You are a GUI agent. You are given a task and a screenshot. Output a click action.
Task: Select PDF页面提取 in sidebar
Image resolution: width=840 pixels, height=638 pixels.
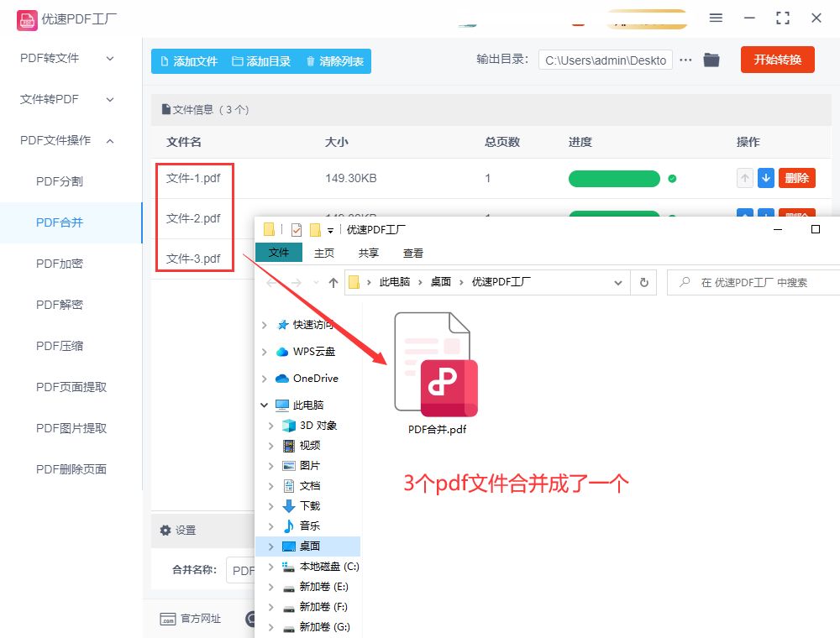click(x=71, y=387)
